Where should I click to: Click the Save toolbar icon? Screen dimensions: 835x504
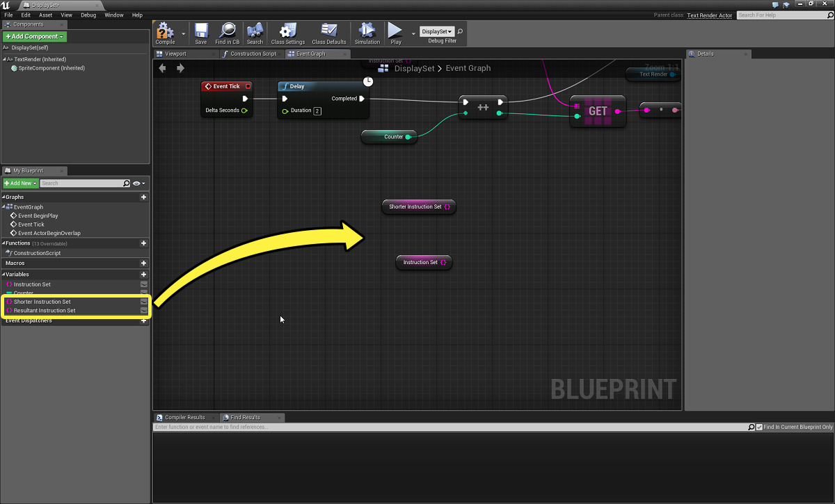pos(201,32)
